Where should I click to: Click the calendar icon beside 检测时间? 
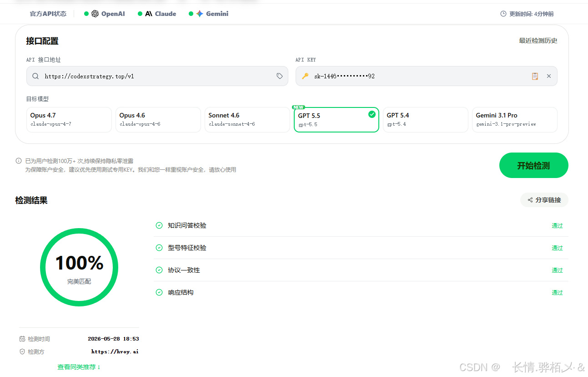click(x=22, y=339)
